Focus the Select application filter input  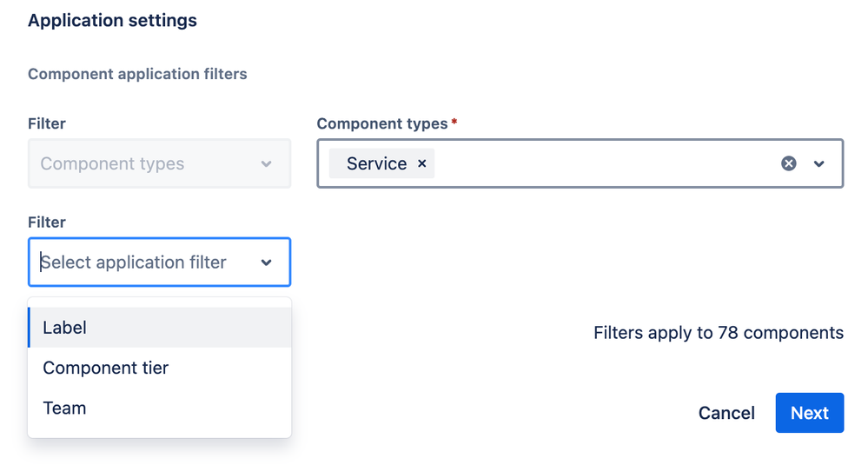(x=139, y=262)
